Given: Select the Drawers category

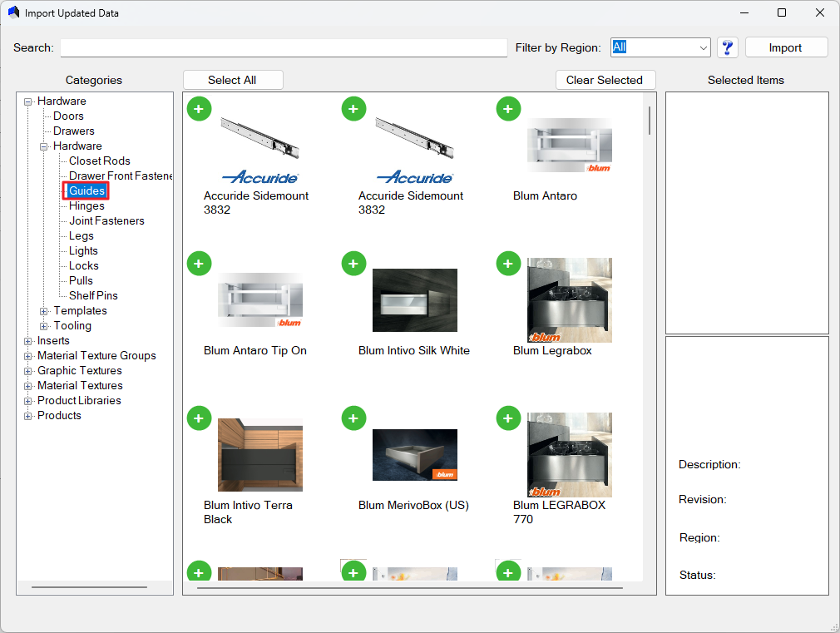Looking at the screenshot, I should 74,131.
